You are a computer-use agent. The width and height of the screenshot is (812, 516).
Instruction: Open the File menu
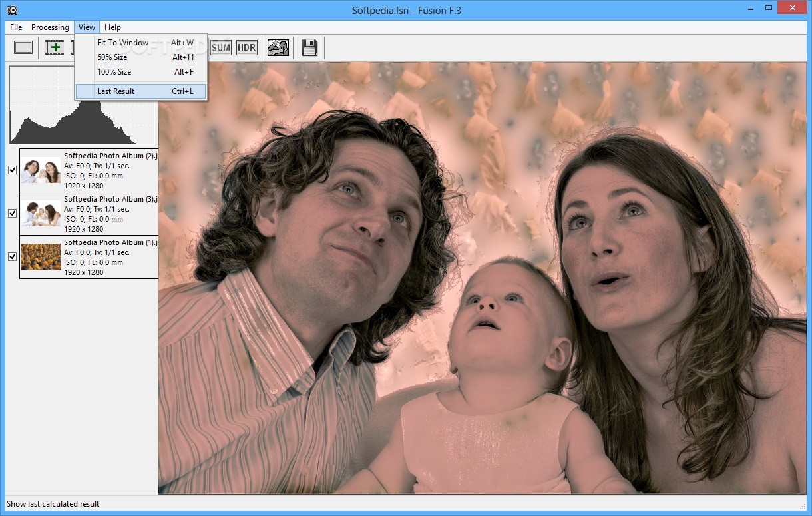16,27
